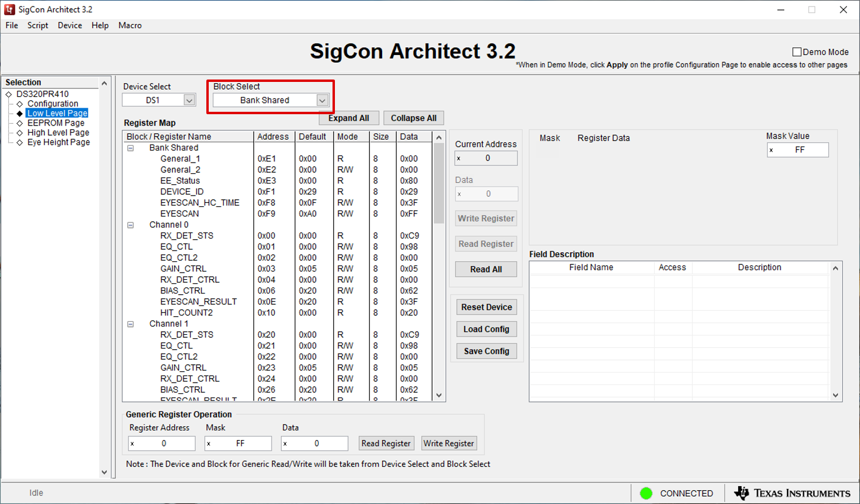860x504 pixels.
Task: Select the DEVICE_ID register row
Action: (278, 192)
